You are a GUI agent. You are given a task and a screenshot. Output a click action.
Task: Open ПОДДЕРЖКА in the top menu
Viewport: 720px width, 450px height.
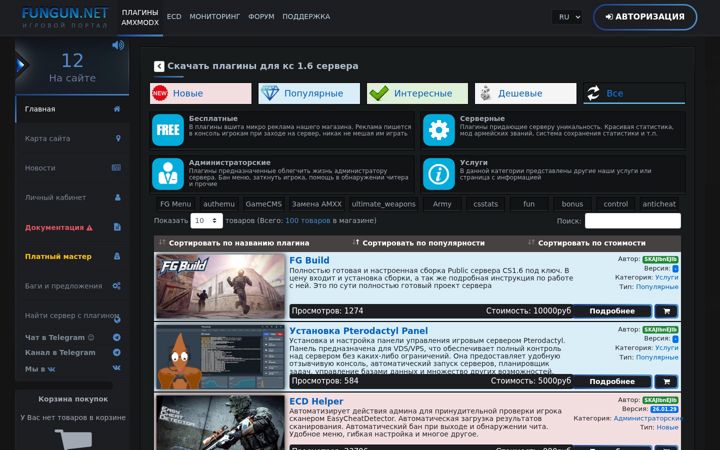(x=306, y=17)
